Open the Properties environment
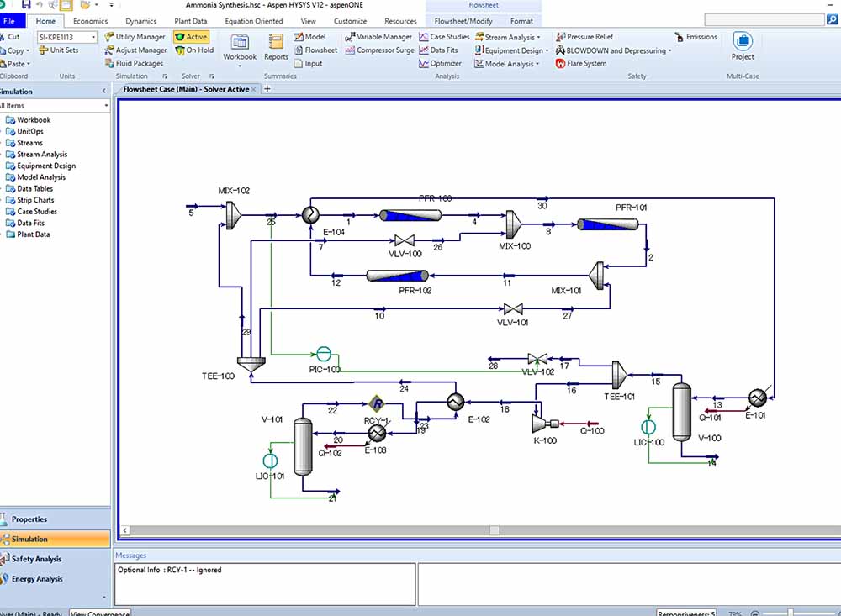The width and height of the screenshot is (841, 616). pos(55,519)
